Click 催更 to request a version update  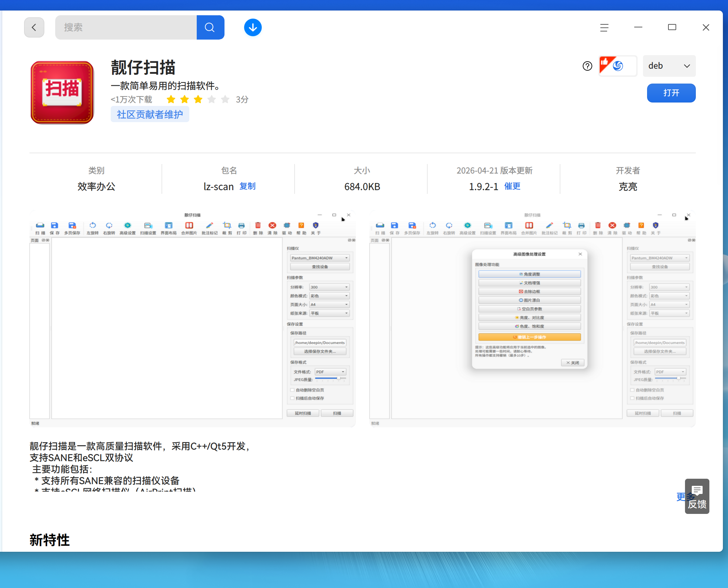point(512,186)
